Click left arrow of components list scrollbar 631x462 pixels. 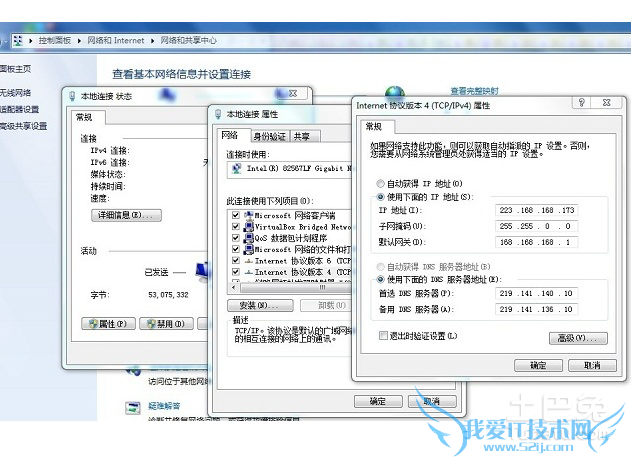click(234, 288)
